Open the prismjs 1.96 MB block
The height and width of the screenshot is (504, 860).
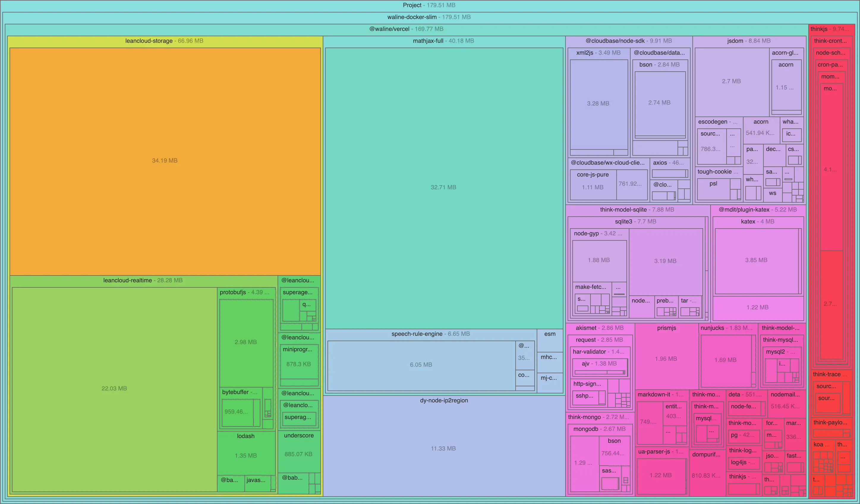[666, 359]
